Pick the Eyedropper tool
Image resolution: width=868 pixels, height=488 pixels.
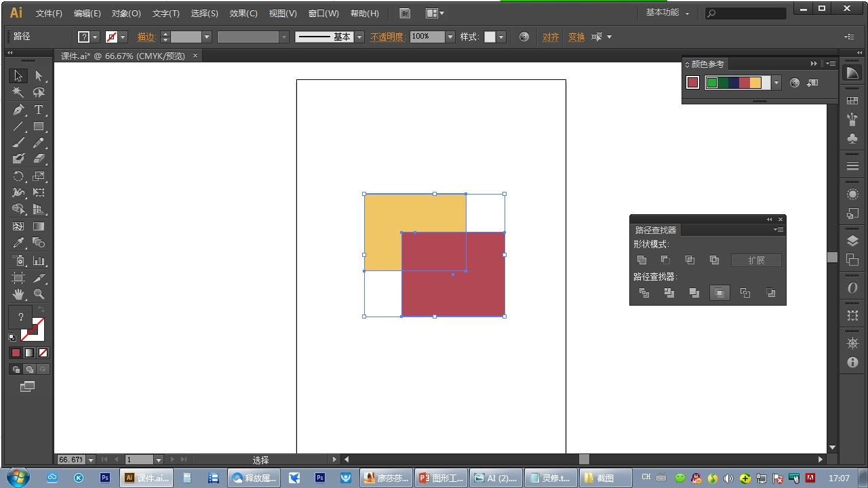click(18, 243)
